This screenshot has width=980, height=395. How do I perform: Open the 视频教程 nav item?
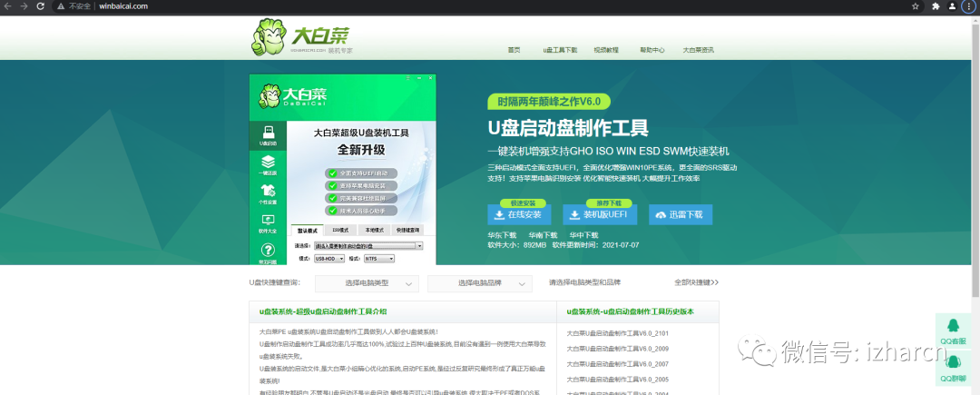pyautogui.click(x=605, y=49)
